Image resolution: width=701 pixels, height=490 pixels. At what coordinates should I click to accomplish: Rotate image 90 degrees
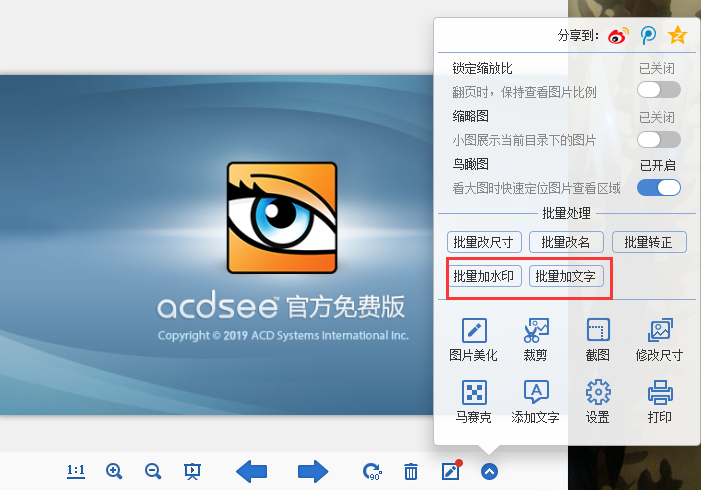point(372,472)
